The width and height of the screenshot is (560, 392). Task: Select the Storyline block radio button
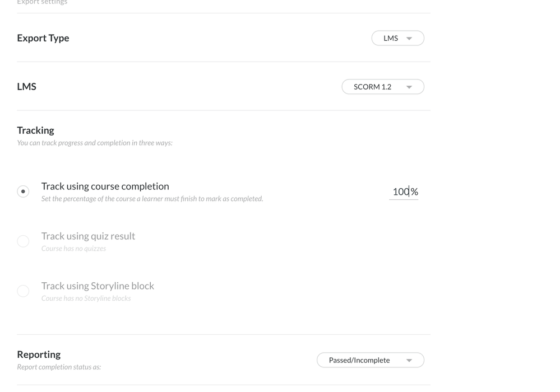click(x=23, y=291)
